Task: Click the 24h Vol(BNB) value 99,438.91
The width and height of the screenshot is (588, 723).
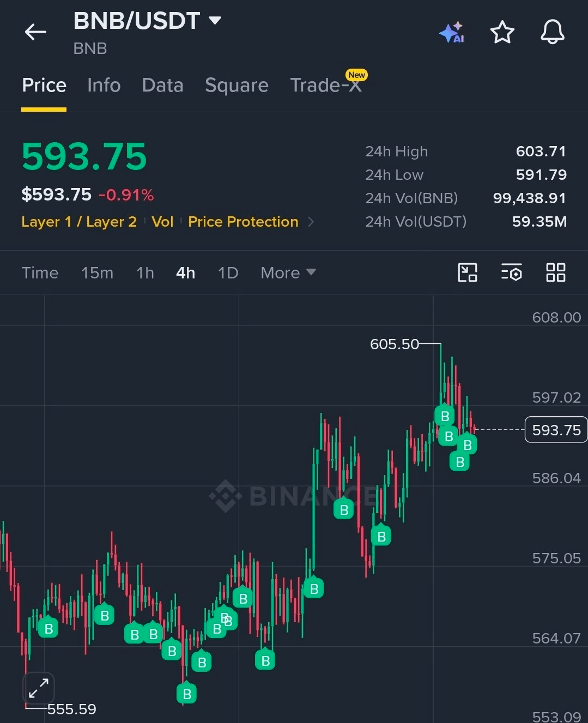Action: (x=529, y=198)
